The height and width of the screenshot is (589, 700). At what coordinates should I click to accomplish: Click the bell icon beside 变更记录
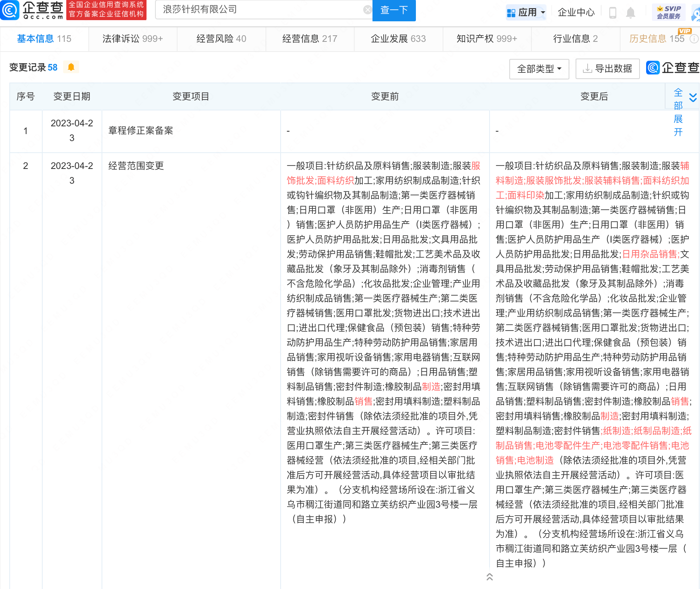coord(71,67)
